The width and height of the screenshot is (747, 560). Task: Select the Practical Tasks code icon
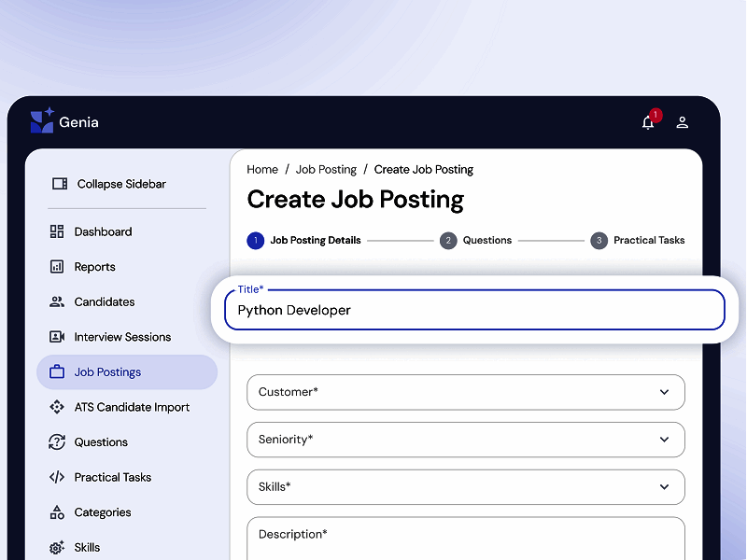pyautogui.click(x=57, y=477)
